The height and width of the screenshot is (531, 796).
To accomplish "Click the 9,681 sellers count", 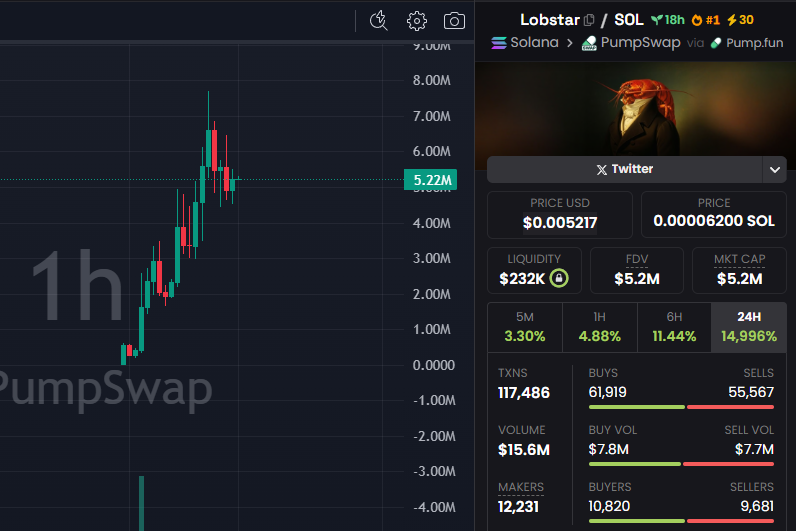I will 757,506.
